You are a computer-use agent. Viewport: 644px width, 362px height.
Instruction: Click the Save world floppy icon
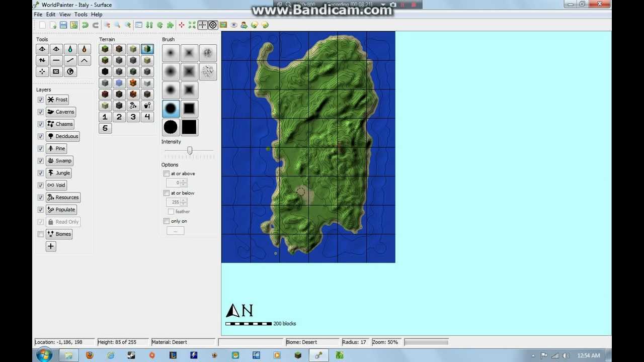click(x=63, y=25)
